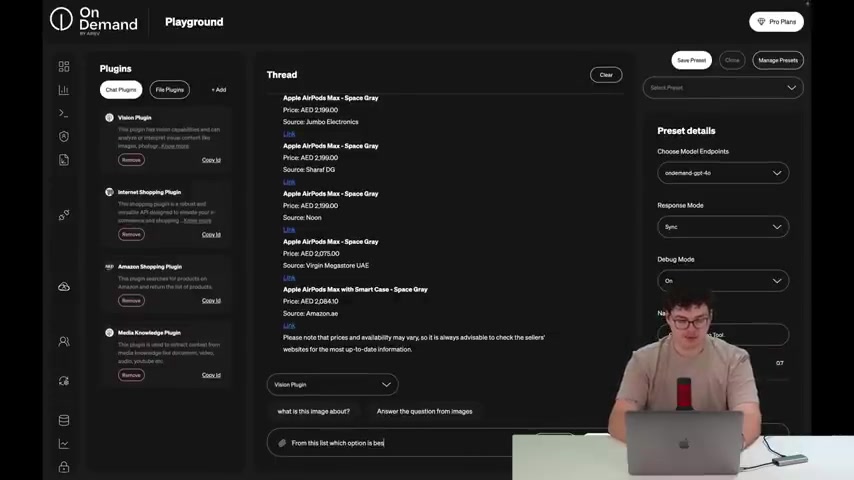
Task: Click the Pro Plans button
Action: [776, 22]
